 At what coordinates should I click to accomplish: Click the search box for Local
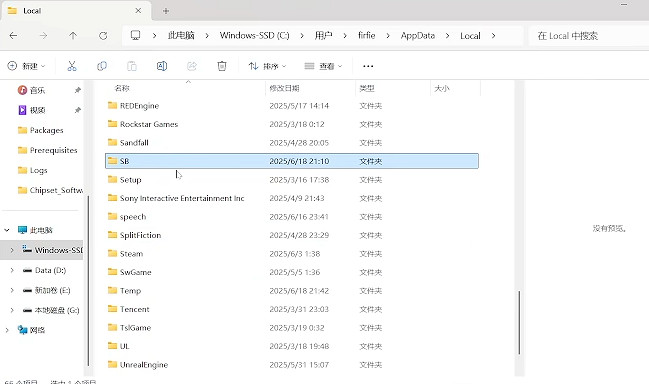click(589, 36)
